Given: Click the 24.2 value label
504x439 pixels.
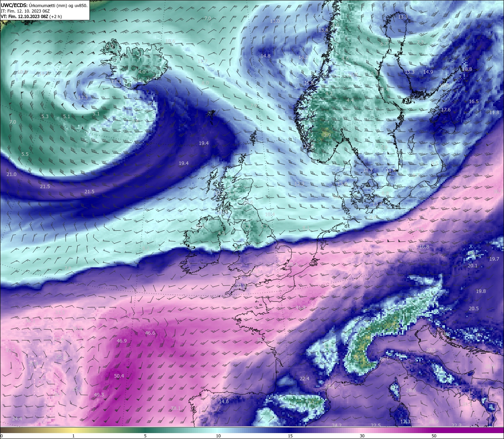Looking at the screenshot, I should pyautogui.click(x=337, y=425).
